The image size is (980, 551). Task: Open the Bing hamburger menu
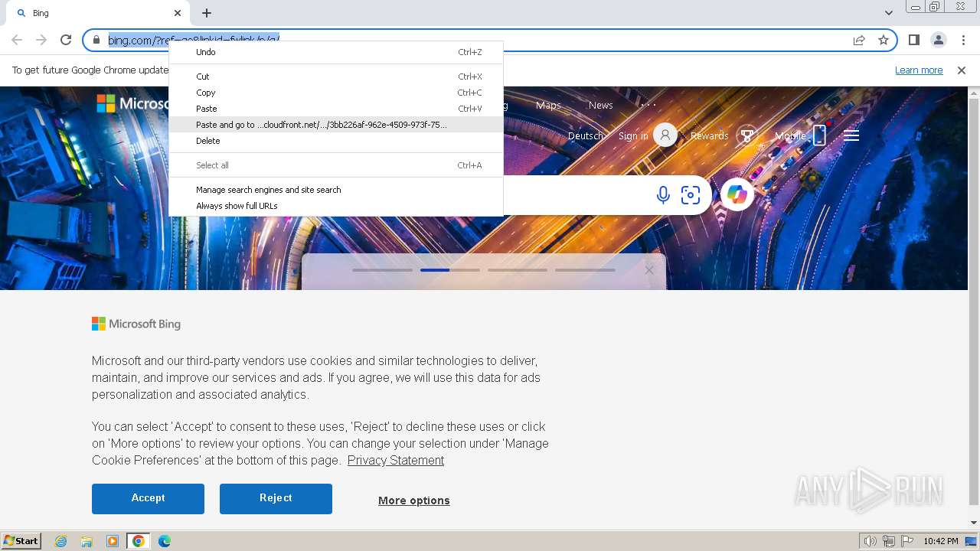[x=851, y=135]
